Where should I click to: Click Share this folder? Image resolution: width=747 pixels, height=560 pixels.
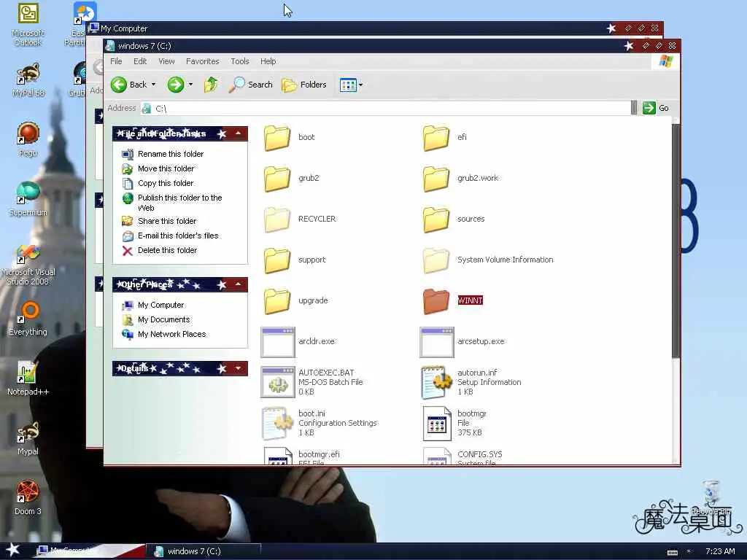(167, 221)
